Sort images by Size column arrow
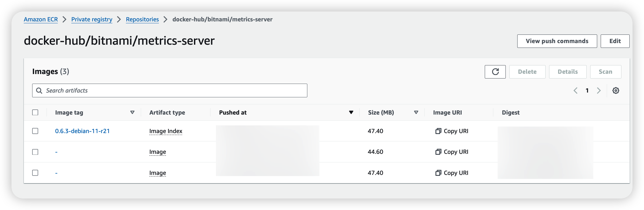Image resolution: width=644 pixels, height=210 pixels. (x=416, y=112)
